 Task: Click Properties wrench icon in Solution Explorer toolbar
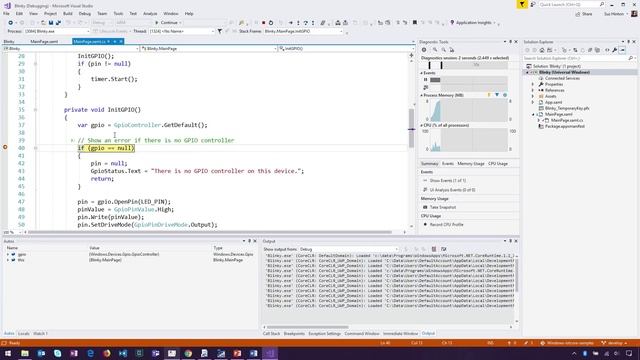[x=615, y=50]
